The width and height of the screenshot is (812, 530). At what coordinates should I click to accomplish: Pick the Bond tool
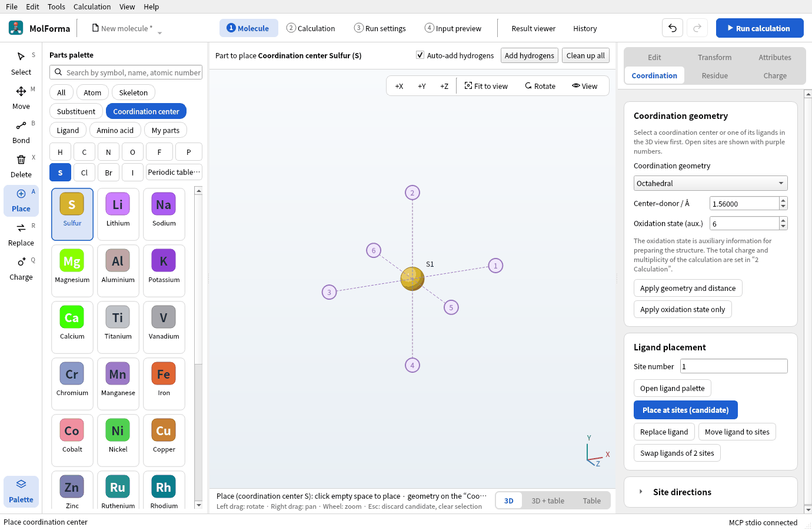point(21,132)
